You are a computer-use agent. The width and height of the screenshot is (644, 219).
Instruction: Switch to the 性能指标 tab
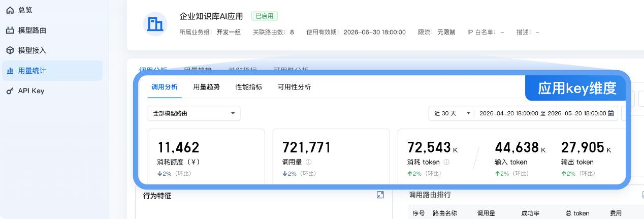tap(249, 87)
